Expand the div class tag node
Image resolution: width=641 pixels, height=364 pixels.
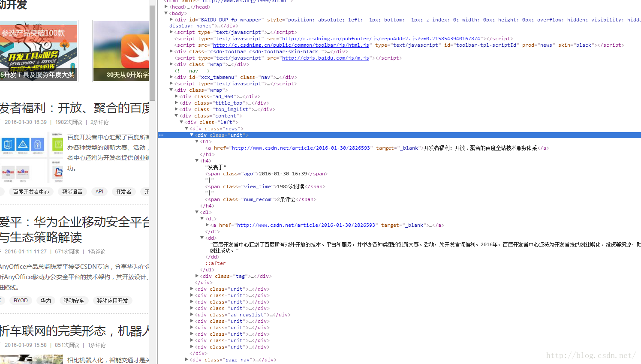click(x=197, y=276)
